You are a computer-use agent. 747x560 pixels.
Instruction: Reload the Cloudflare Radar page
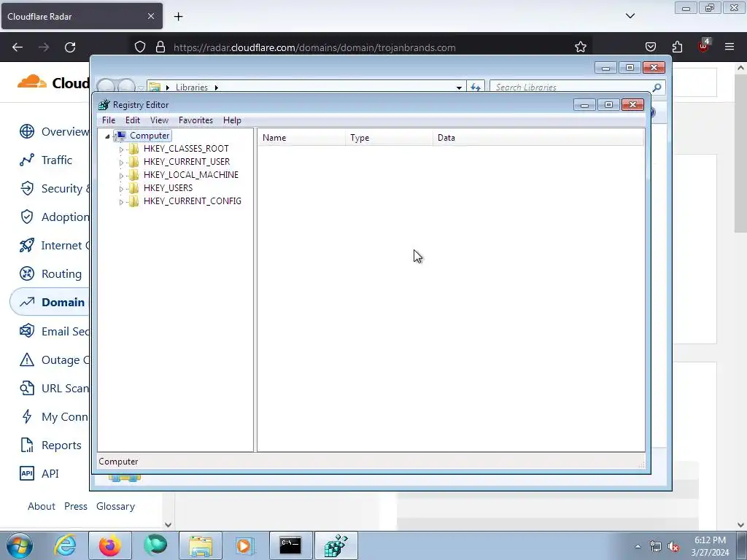pyautogui.click(x=70, y=47)
